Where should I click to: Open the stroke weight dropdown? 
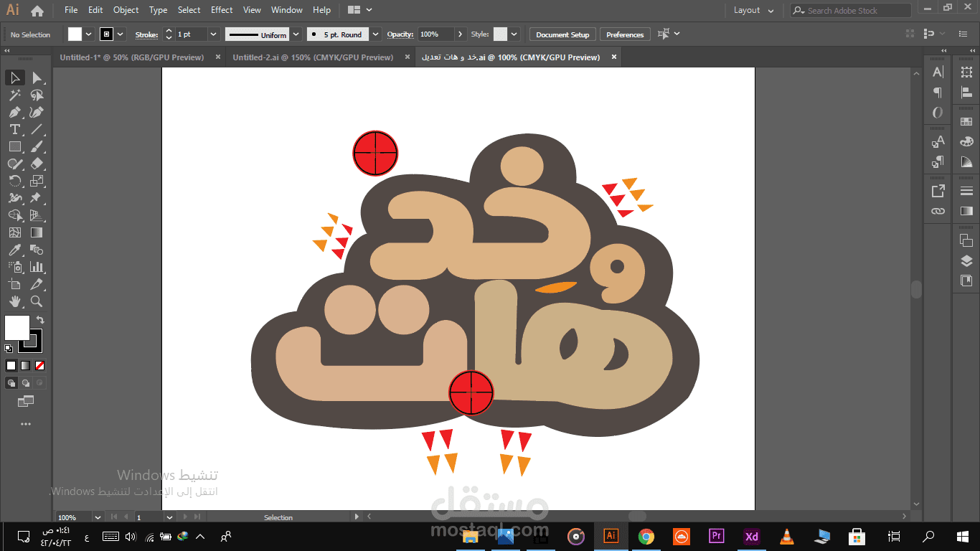(213, 34)
